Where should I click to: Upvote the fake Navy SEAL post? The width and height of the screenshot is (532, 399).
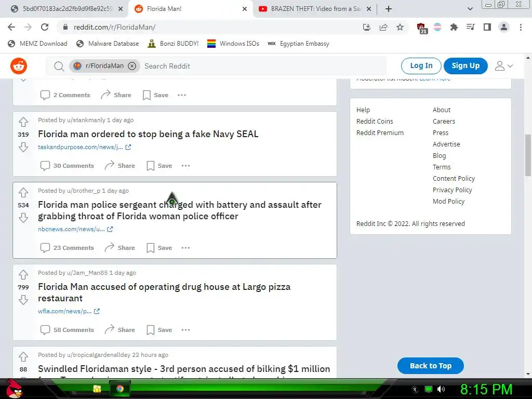(x=23, y=122)
